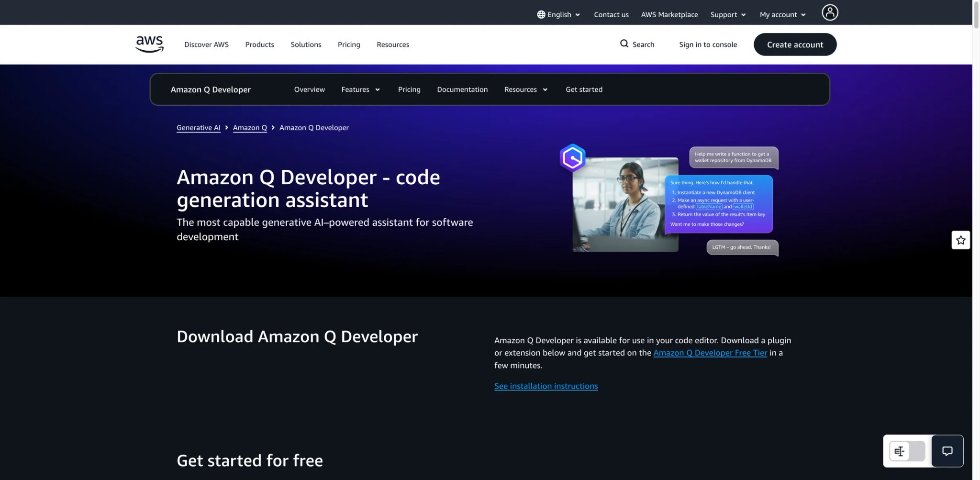Click the magnifying glass search icon

[x=624, y=44]
